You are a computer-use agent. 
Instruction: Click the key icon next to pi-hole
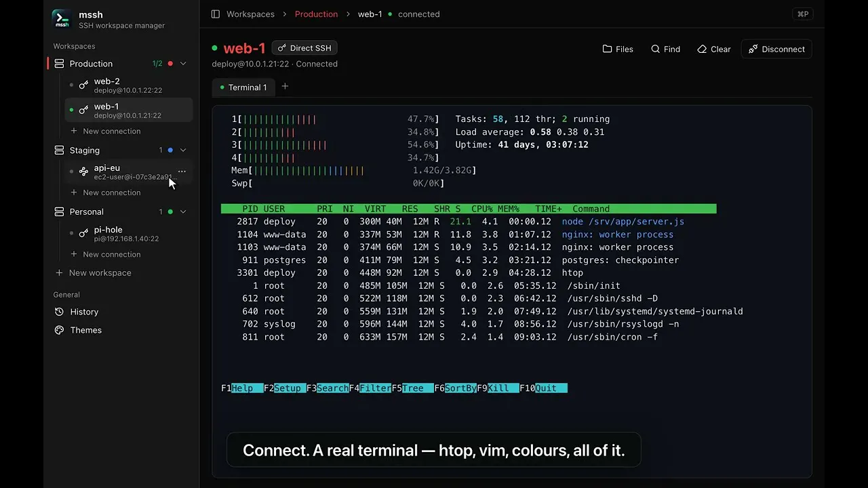(x=83, y=234)
